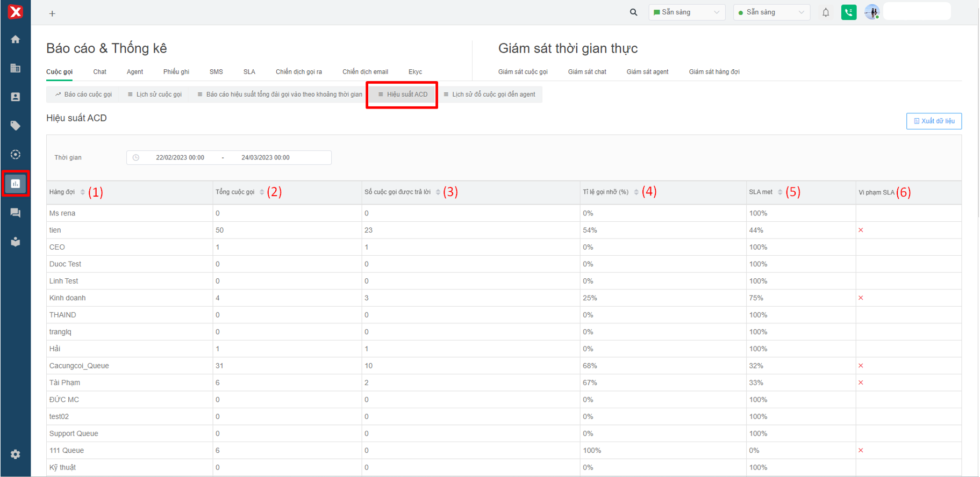Click the tag icon in sidebar

coord(16,126)
